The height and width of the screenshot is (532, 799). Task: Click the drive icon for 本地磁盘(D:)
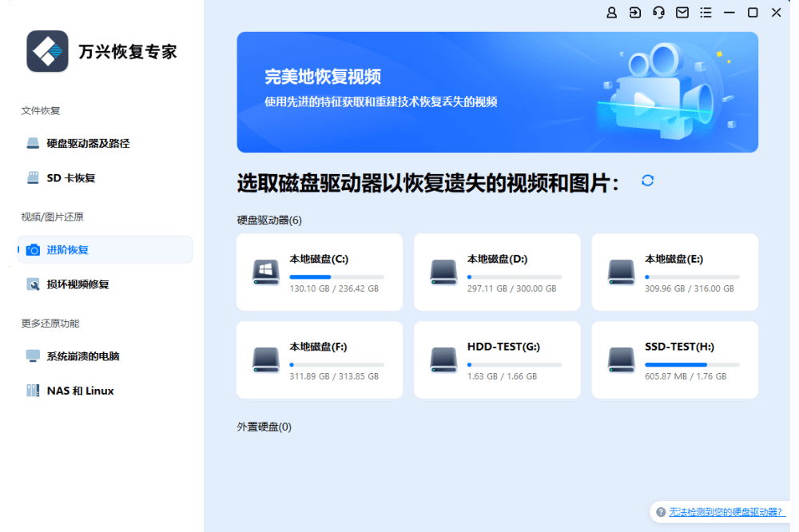443,272
